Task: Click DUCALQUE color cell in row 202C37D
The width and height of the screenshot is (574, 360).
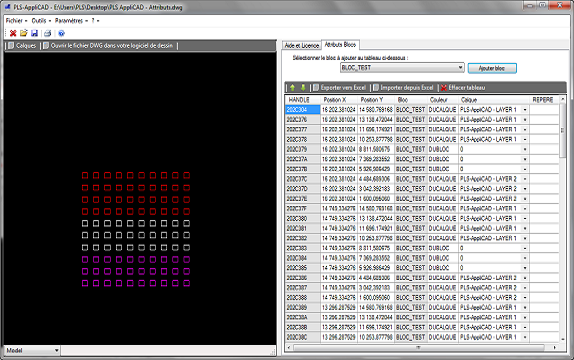Action: [x=442, y=189]
